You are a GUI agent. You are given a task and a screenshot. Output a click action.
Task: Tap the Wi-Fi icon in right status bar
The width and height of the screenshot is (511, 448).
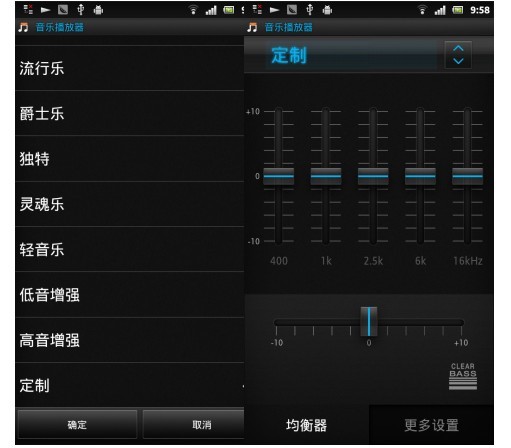[422, 10]
